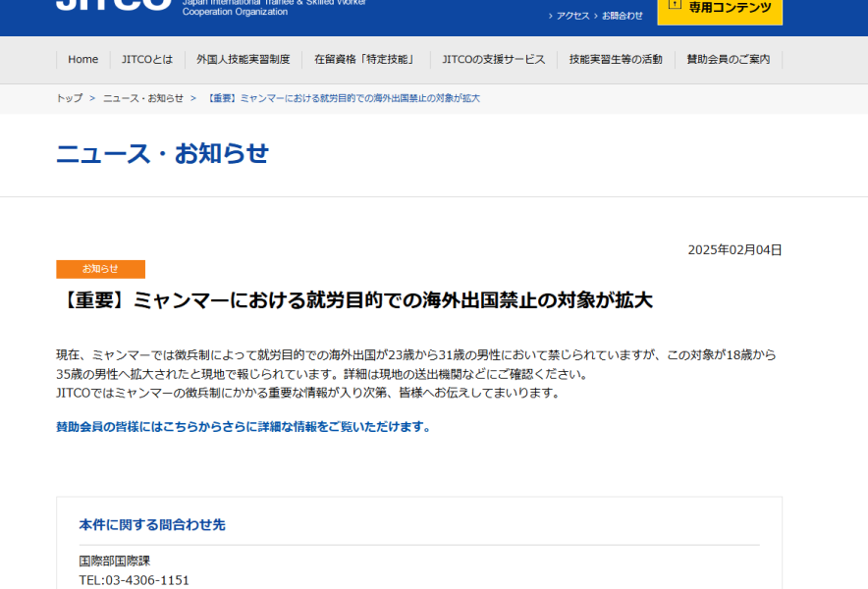The image size is (868, 589).
Task: Open 在留資格「特定技能」 menu item
Action: coord(365,60)
